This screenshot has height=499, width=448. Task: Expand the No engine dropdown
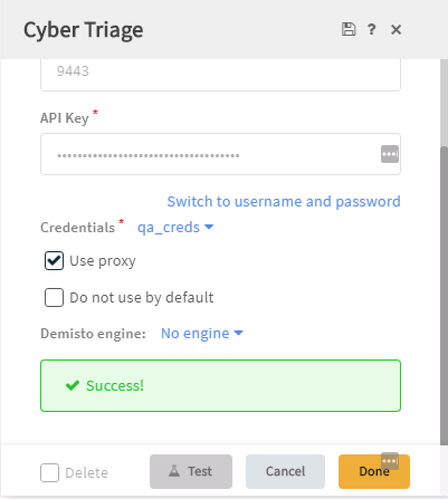coord(202,333)
